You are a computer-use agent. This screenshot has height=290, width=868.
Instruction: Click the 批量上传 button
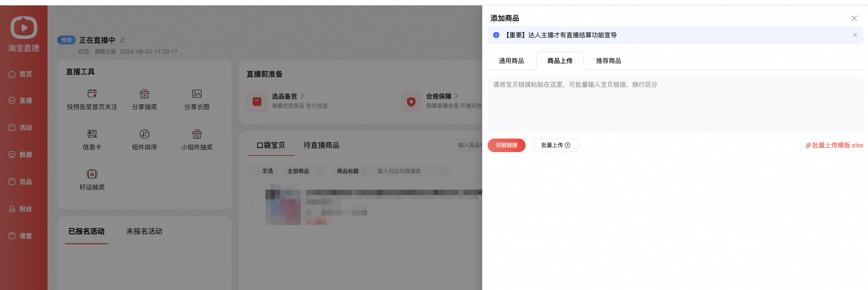pyautogui.click(x=556, y=145)
